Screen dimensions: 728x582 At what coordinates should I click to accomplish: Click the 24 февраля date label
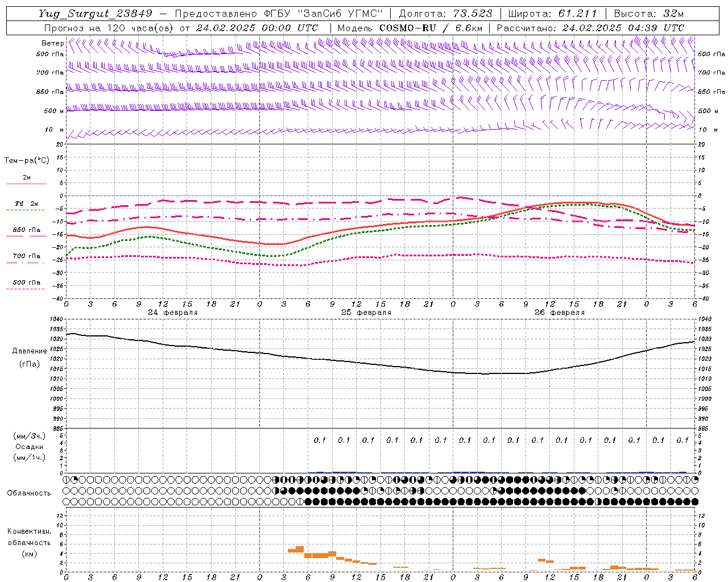(173, 313)
